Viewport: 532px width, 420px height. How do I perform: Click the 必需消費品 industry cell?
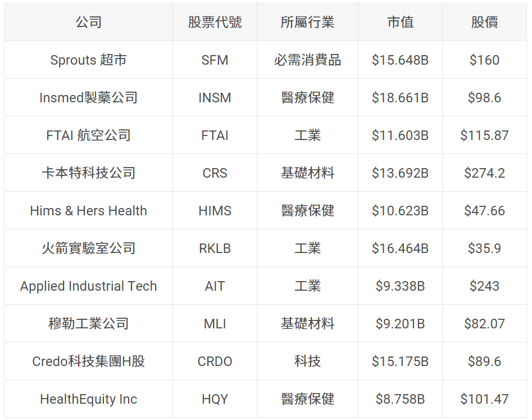click(307, 60)
